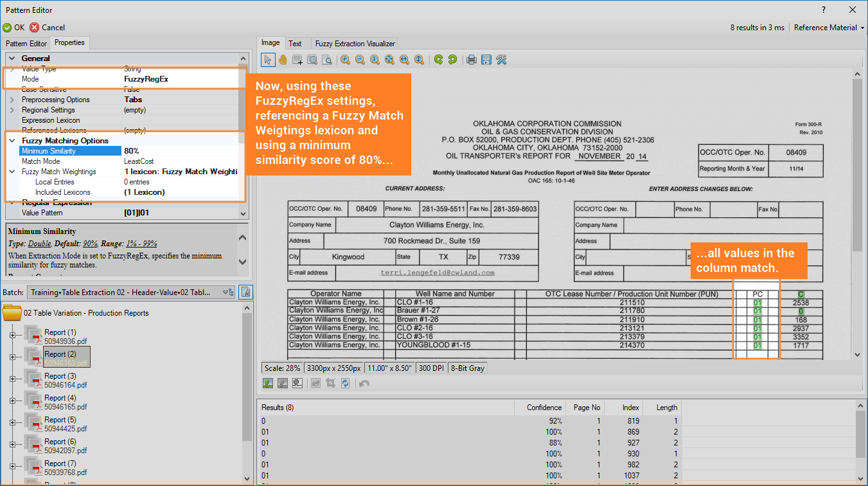Select the Pan hand tool
The height and width of the screenshot is (486, 868).
click(x=283, y=60)
